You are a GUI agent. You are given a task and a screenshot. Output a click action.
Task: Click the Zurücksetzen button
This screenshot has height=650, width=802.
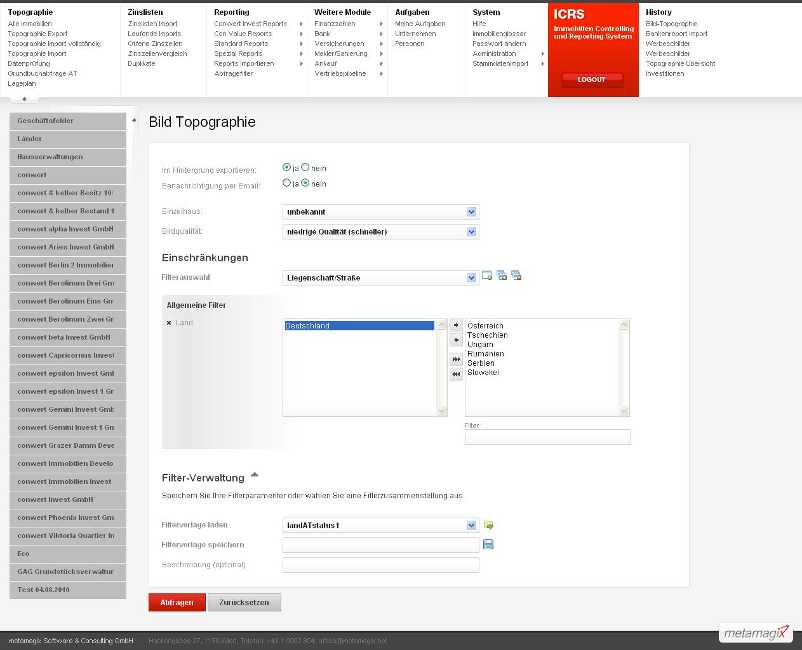pos(244,602)
